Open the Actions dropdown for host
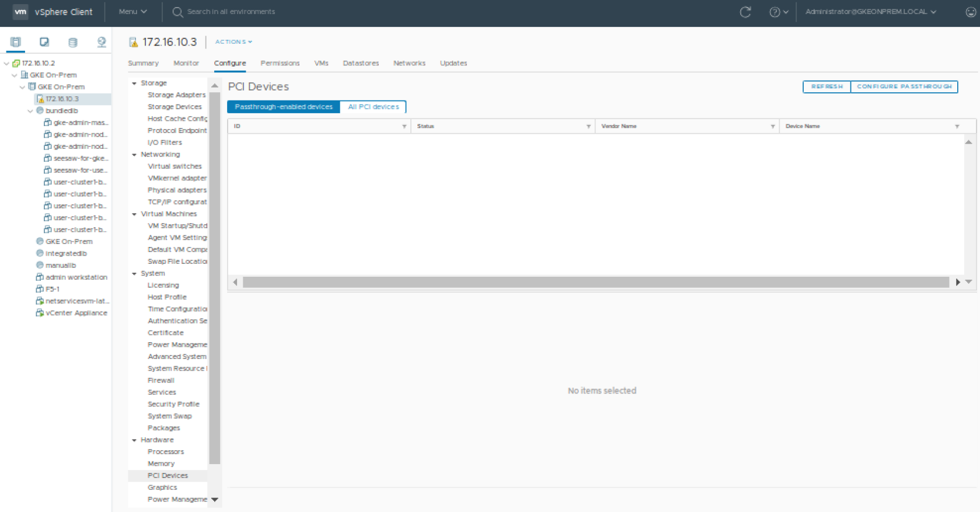Viewport: 980px width, 512px height. [x=233, y=42]
